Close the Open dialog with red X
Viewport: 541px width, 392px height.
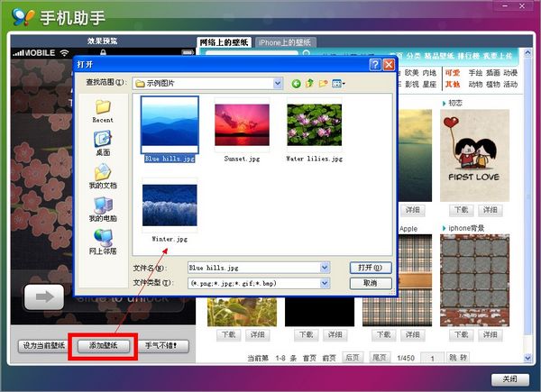click(389, 65)
